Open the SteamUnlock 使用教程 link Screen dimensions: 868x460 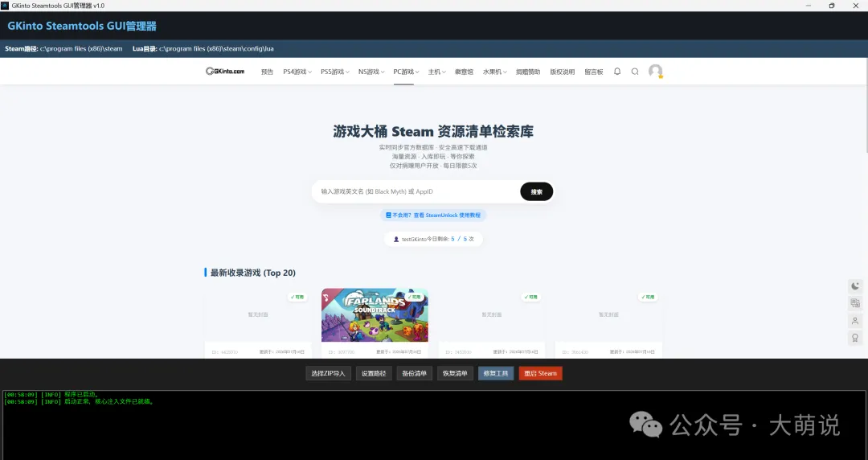(x=433, y=215)
